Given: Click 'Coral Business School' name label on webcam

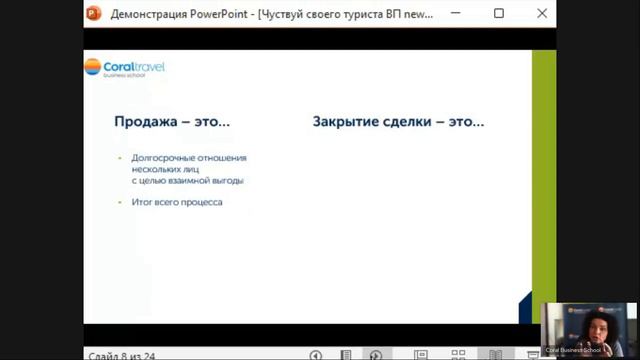Looking at the screenshot, I should point(573,350).
